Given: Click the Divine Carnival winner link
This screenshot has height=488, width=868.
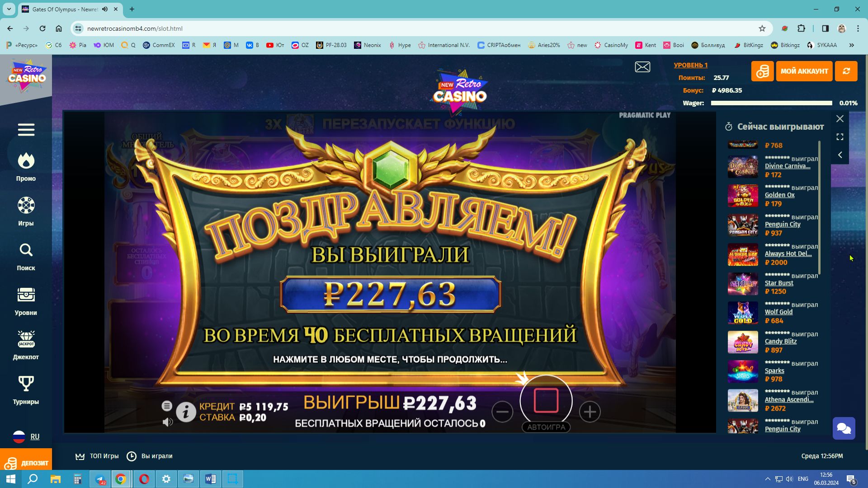Looking at the screenshot, I should coord(787,166).
